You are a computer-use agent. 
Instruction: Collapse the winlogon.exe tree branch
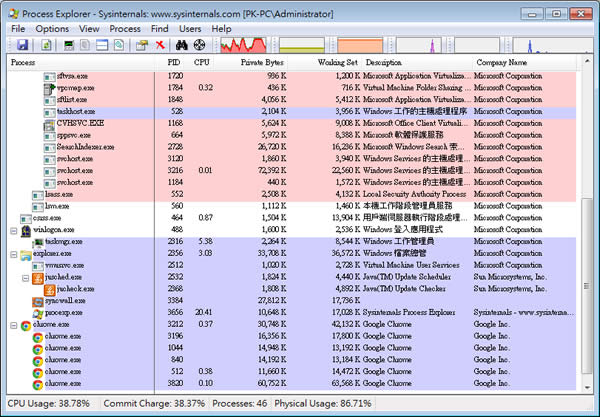pos(13,229)
